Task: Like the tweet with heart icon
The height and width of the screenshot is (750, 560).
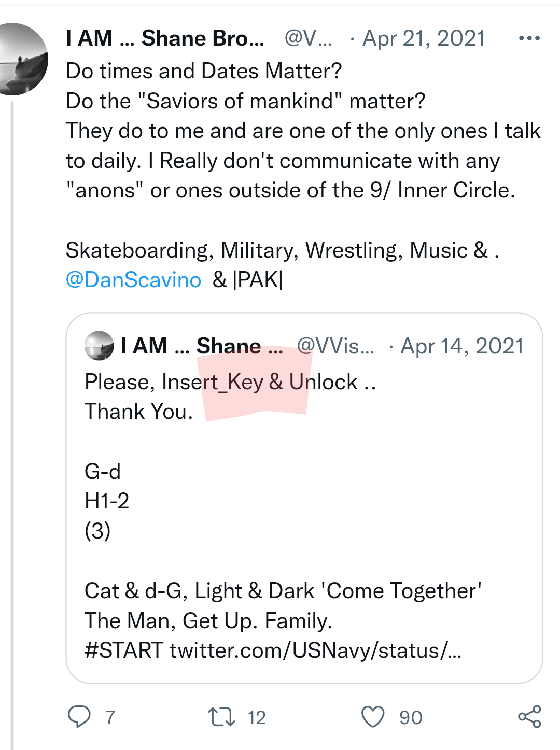Action: [x=373, y=717]
